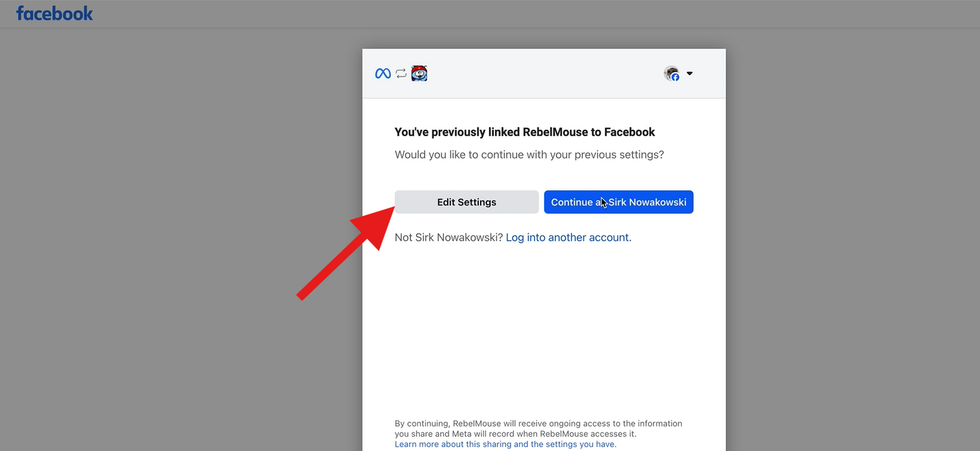This screenshot has height=451, width=980.
Task: Click the user profile avatar picture
Action: (671, 73)
